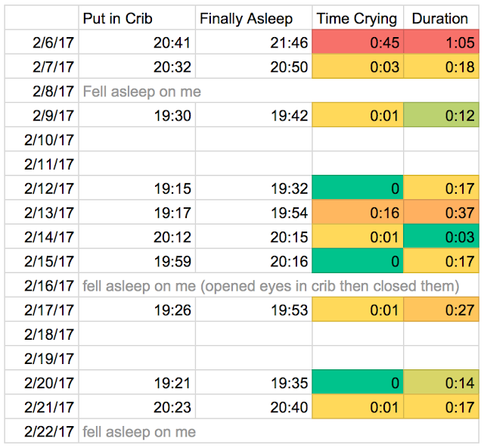The image size is (484, 448).
Task: Select the 21:46 Finally Asleep cell
Action: tap(254, 43)
